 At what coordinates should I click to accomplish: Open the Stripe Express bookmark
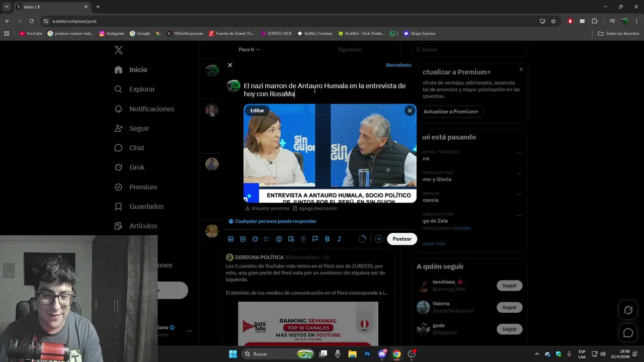coord(420,34)
